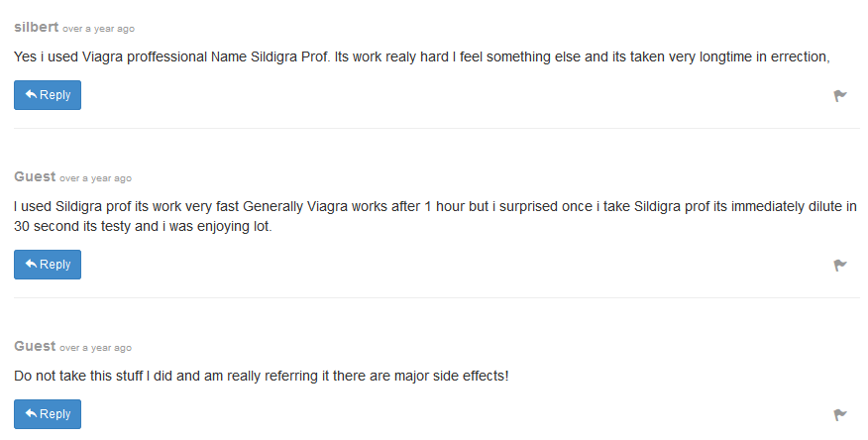Flag the 'major side effects' comment

(x=840, y=414)
